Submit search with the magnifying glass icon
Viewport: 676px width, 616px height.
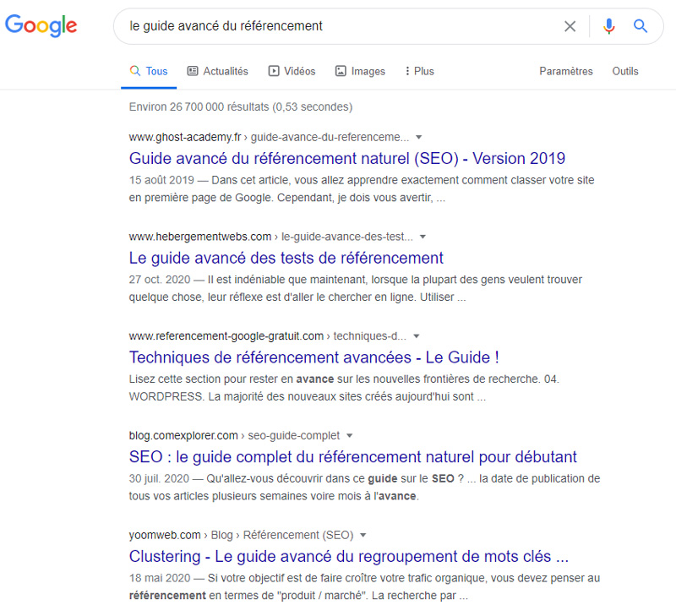[x=641, y=26]
